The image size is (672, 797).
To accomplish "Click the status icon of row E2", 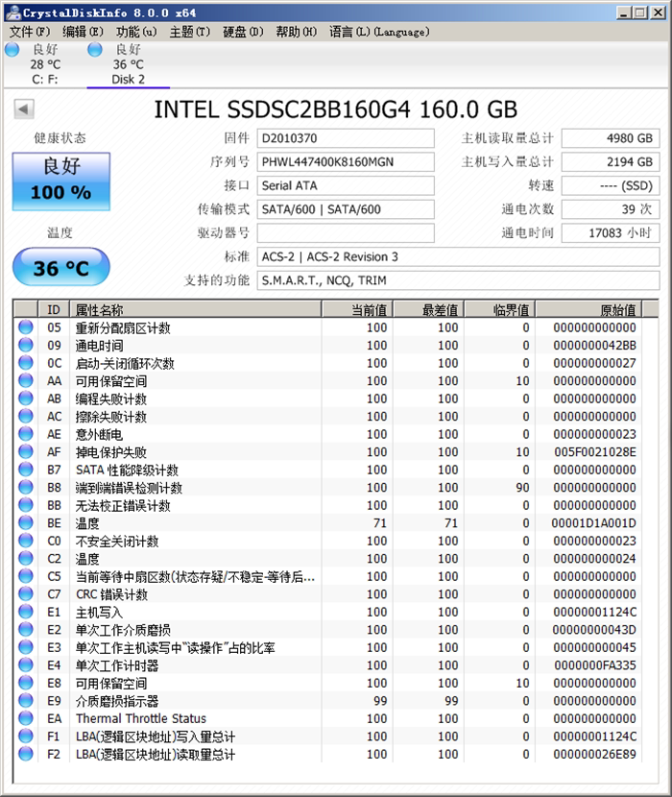I will (26, 629).
